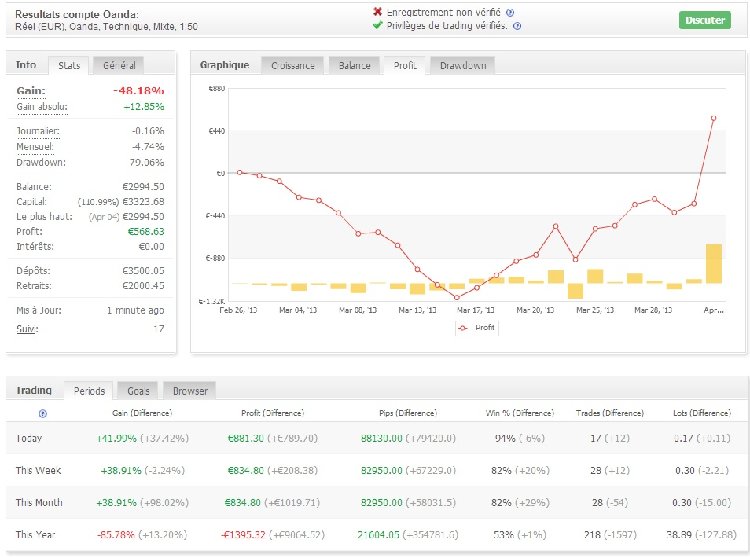Screen dimensions: 750x558
Task: Click the green checkmark verified icon
Action: coord(377,26)
